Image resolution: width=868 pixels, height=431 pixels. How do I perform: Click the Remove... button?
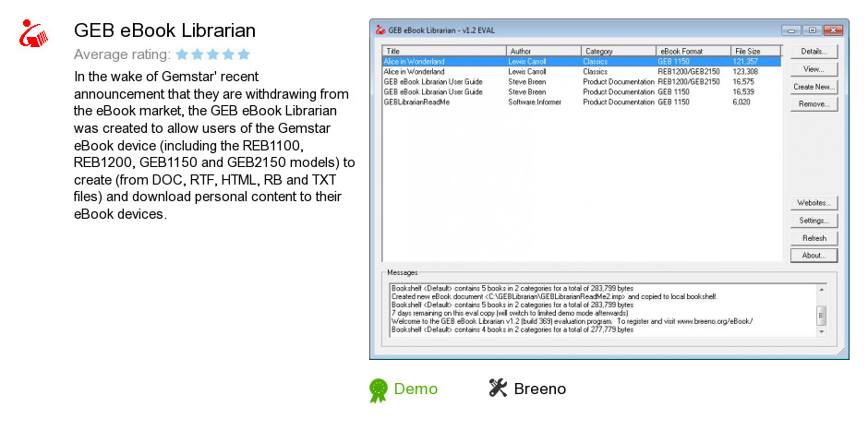click(814, 104)
